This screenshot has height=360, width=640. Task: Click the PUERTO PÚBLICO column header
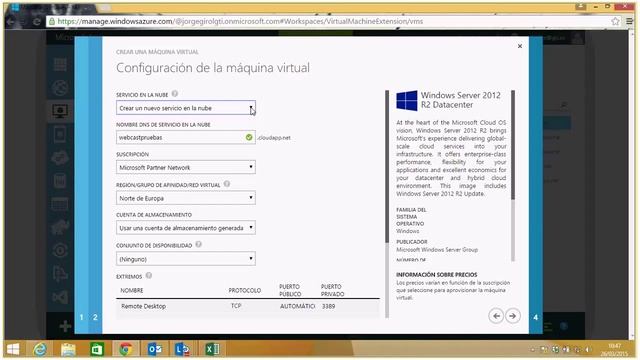click(290, 290)
